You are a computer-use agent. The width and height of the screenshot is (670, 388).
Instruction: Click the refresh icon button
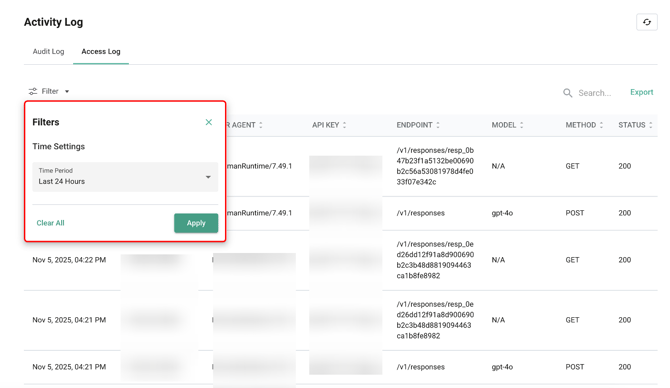tap(646, 22)
